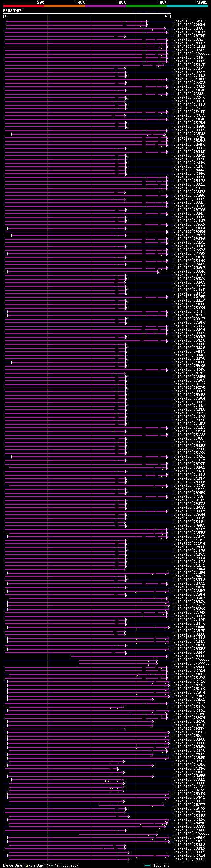Viewport: 211px width, 868px height.
Task: Select the query name BP085207
Action: [13, 11]
